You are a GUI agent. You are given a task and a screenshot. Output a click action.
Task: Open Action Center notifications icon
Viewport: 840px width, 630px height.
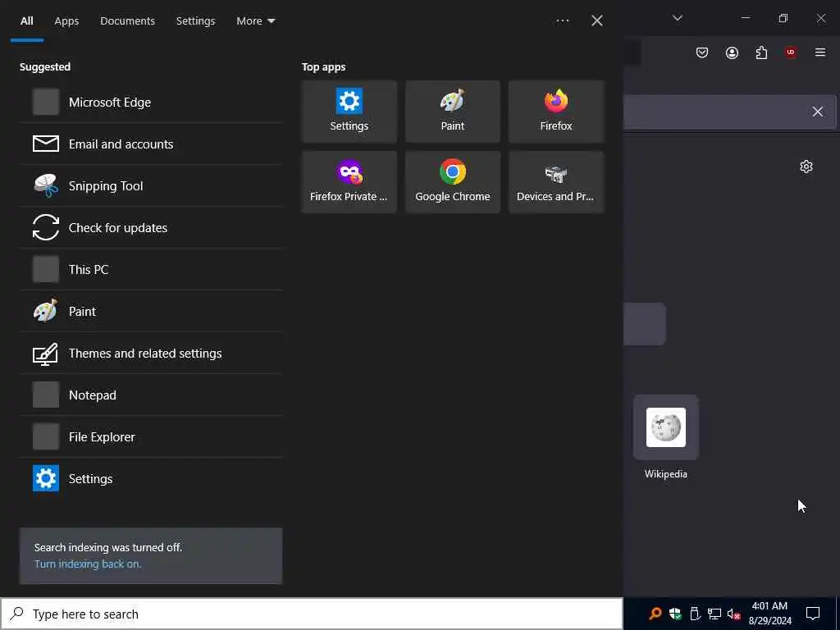click(813, 614)
